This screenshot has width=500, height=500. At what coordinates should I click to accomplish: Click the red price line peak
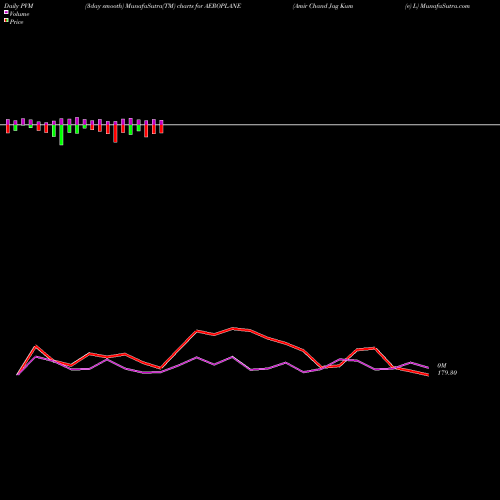tap(233, 328)
